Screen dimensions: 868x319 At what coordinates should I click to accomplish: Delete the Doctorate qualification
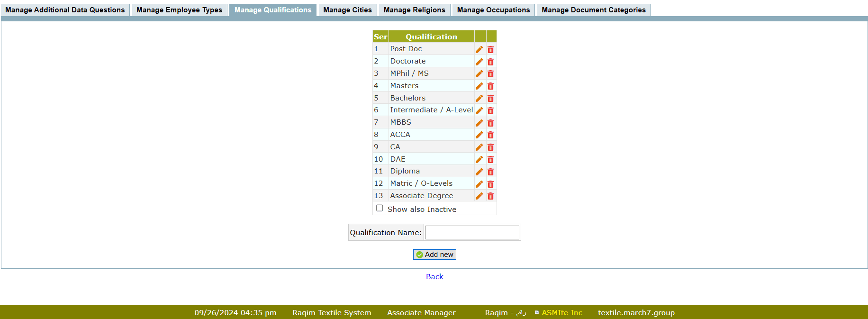coord(490,62)
